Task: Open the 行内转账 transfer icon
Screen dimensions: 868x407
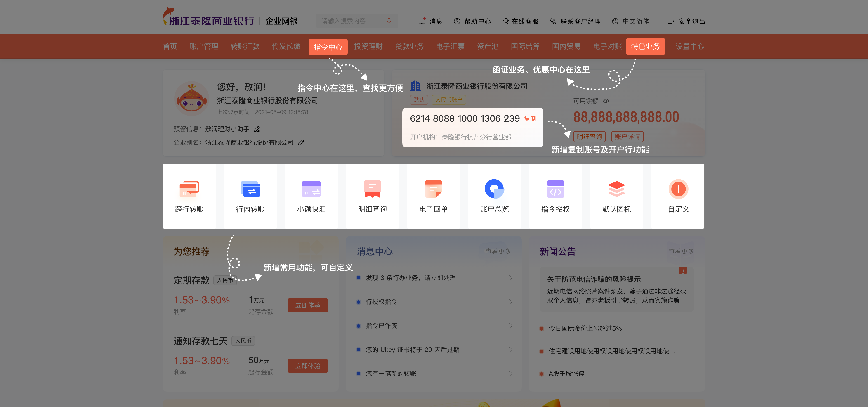Action: click(250, 189)
